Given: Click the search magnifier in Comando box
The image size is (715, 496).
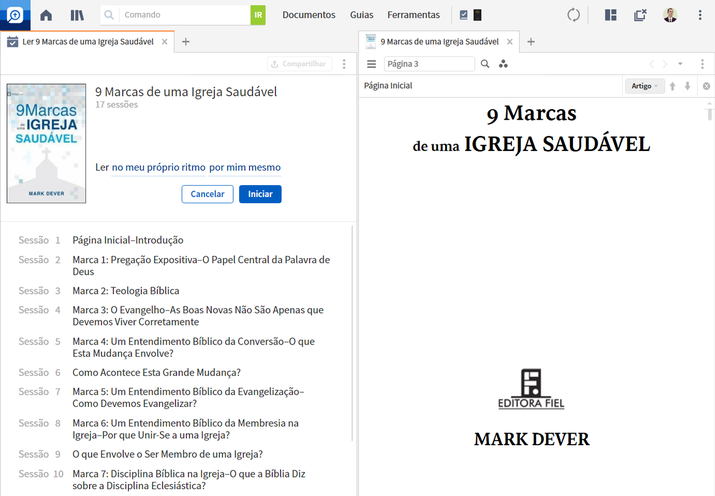Looking at the screenshot, I should coord(109,15).
